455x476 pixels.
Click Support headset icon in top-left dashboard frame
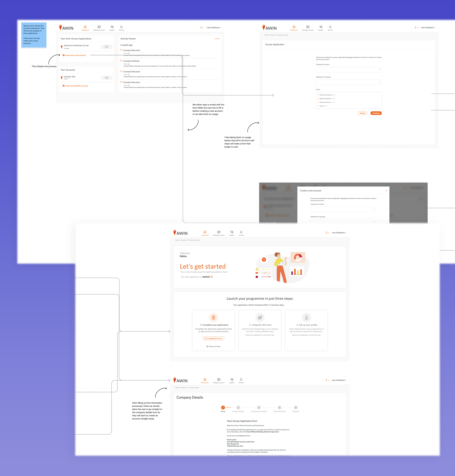[x=112, y=27]
